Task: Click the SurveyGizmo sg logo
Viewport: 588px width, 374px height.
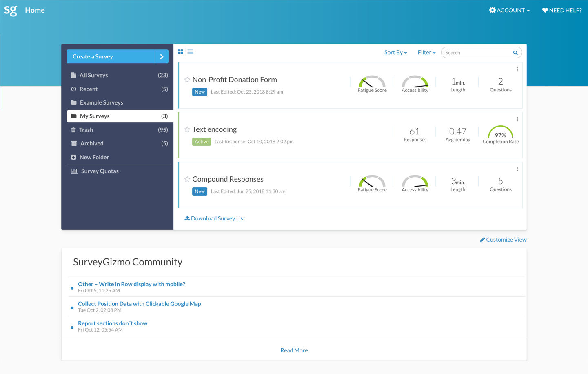Action: click(11, 10)
